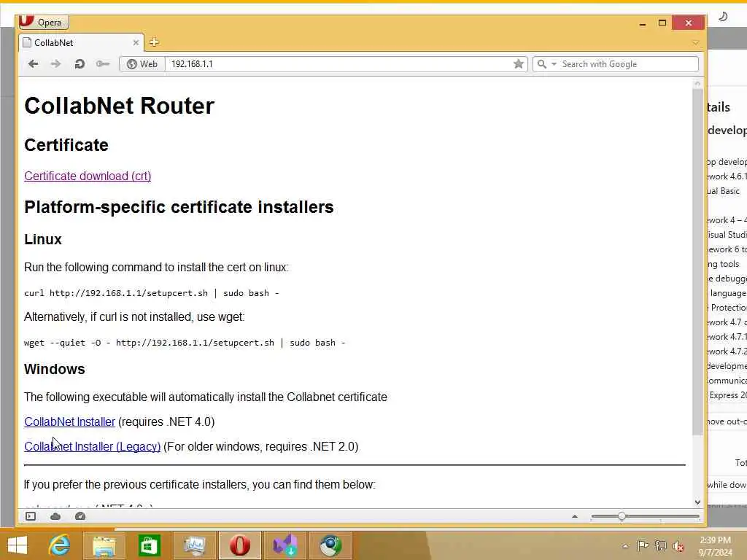Switch to Opera in taskbar
The width and height of the screenshot is (747, 560).
(239, 545)
